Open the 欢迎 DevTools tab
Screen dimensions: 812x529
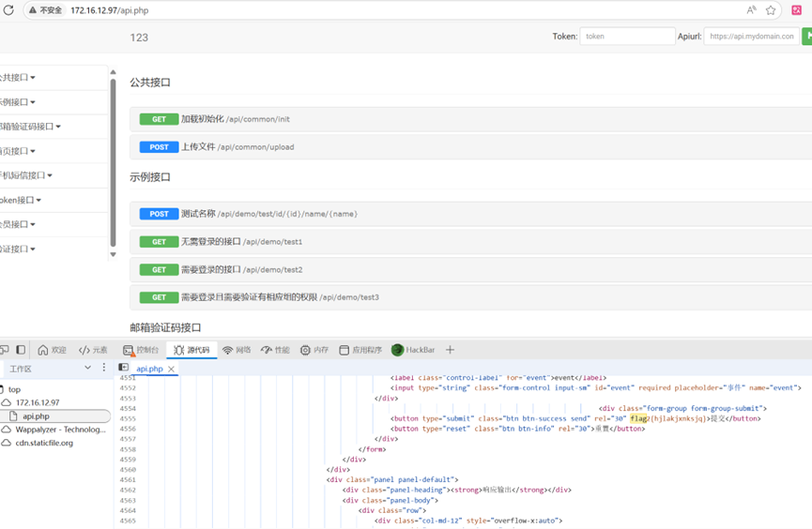coord(52,350)
